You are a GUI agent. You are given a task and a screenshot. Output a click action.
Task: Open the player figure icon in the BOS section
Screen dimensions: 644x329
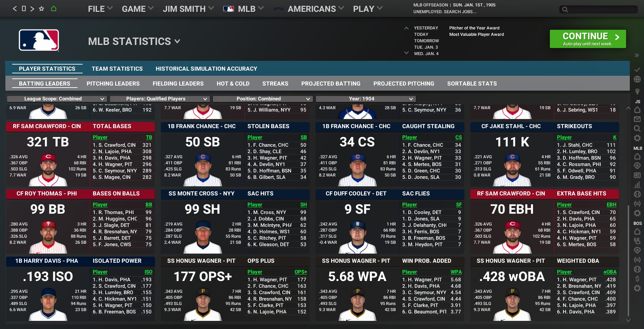[x=637, y=241]
